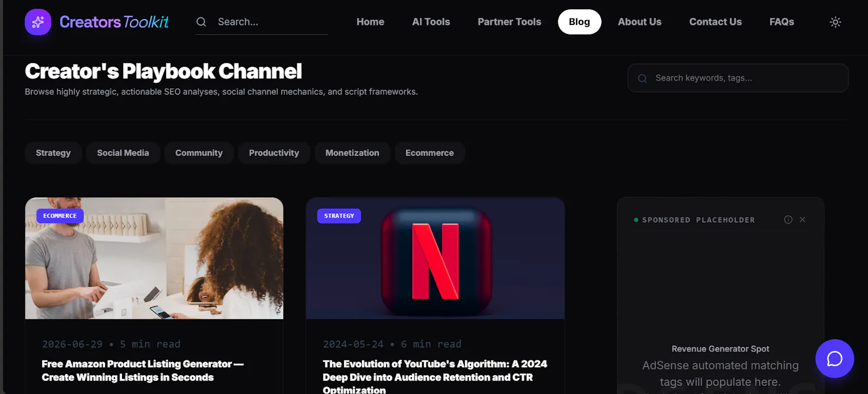Screen dimensions: 868x394
Task: Click the Creators Toolkit brand name
Action: pyautogui.click(x=114, y=22)
